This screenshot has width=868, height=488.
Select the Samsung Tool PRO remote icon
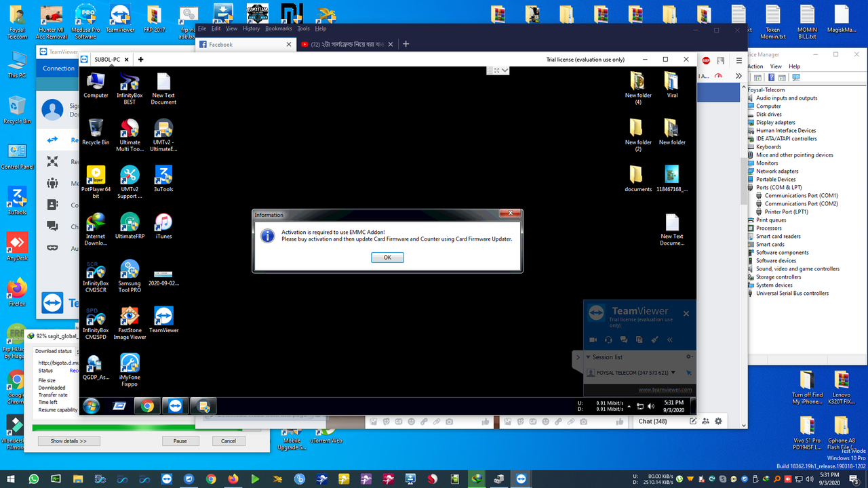pos(130,276)
